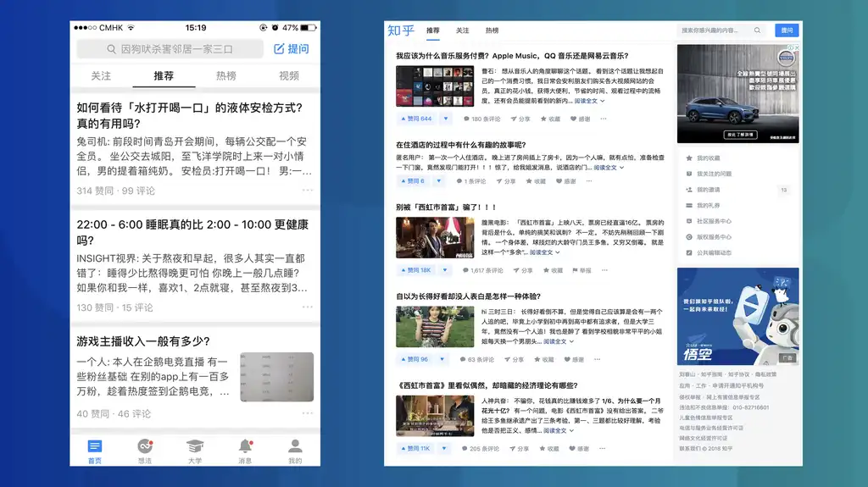Open the 游戏主播收入 post thumbnail image
Screen dimensions: 868x487
pyautogui.click(x=276, y=376)
